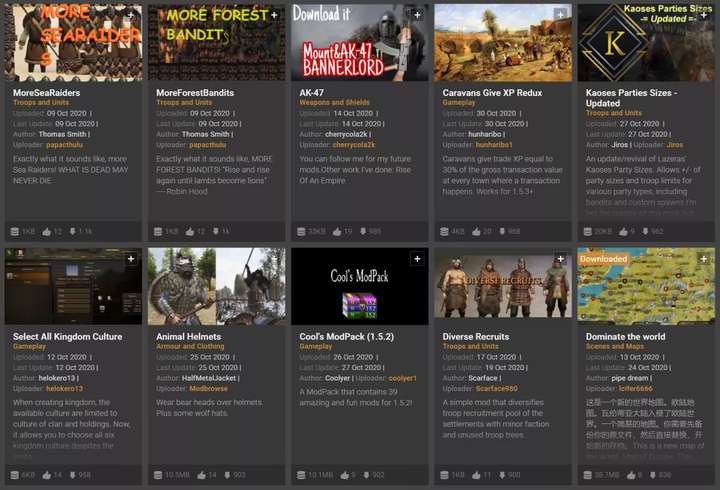Visit uploader Modbrowse profile

[x=208, y=389]
